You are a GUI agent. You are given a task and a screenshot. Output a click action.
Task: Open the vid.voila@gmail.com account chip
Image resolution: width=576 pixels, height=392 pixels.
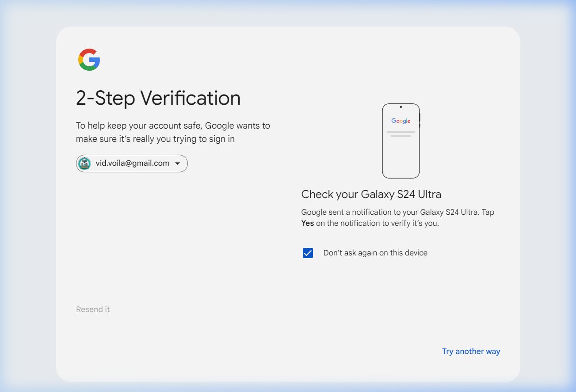coord(132,164)
